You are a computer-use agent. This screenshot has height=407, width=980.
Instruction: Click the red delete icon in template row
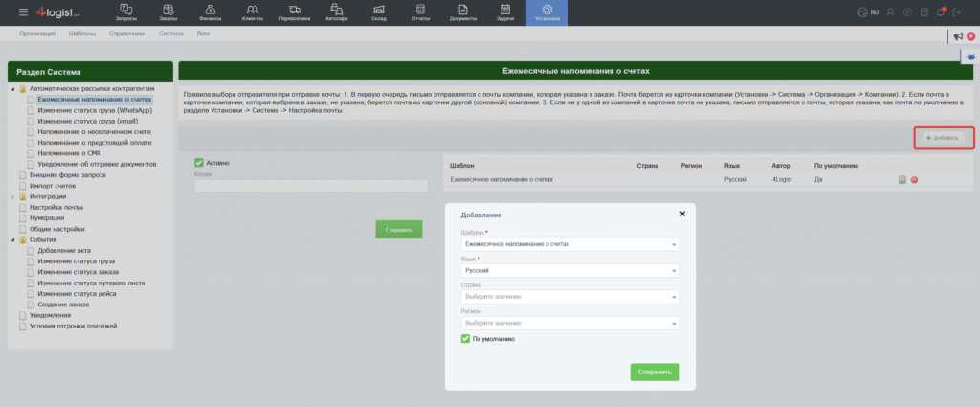point(914,180)
